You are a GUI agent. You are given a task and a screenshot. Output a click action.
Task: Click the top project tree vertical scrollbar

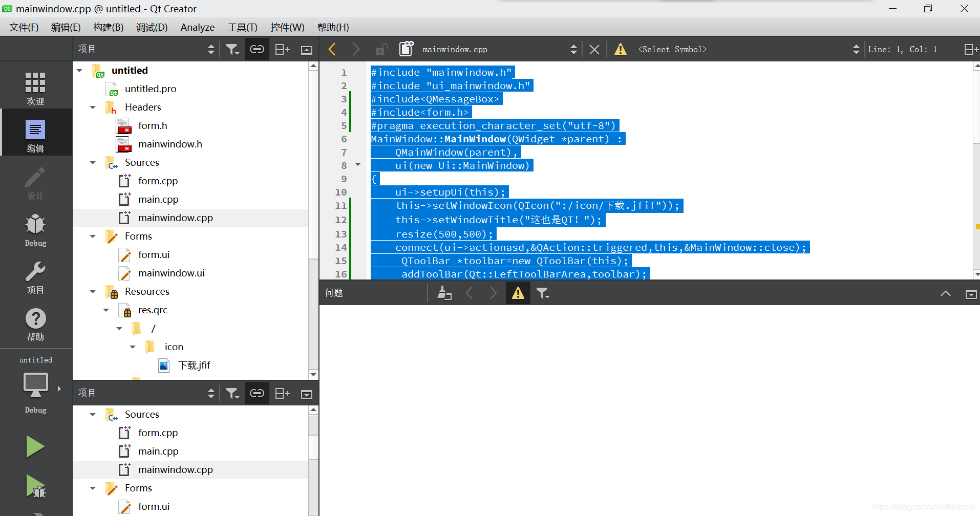pos(313,220)
